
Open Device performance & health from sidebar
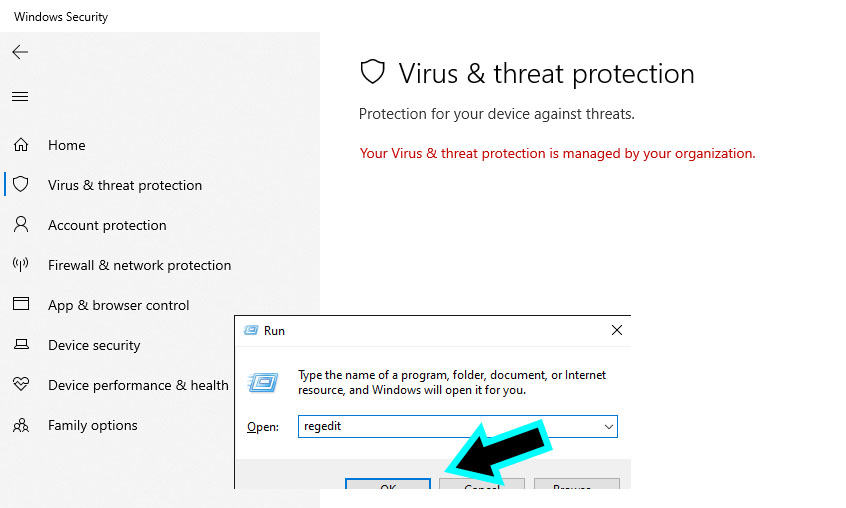click(x=138, y=385)
